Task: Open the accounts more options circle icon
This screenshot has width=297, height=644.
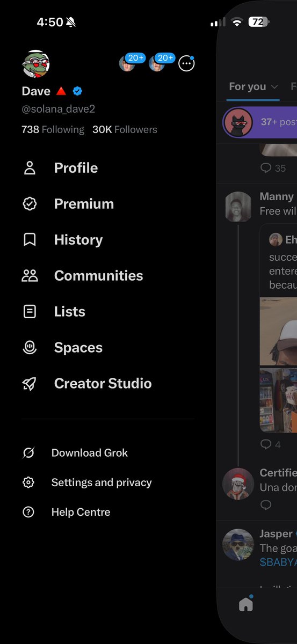Action: click(186, 63)
